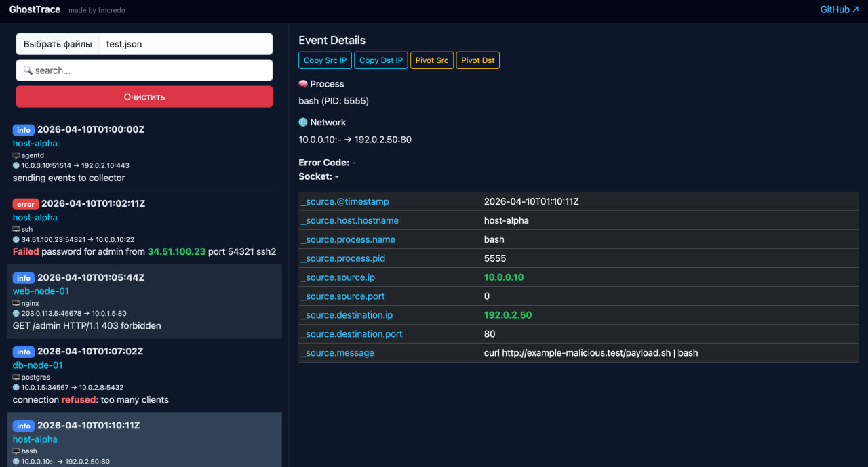Click the _source.source.port field name
868x467 pixels.
pos(343,296)
